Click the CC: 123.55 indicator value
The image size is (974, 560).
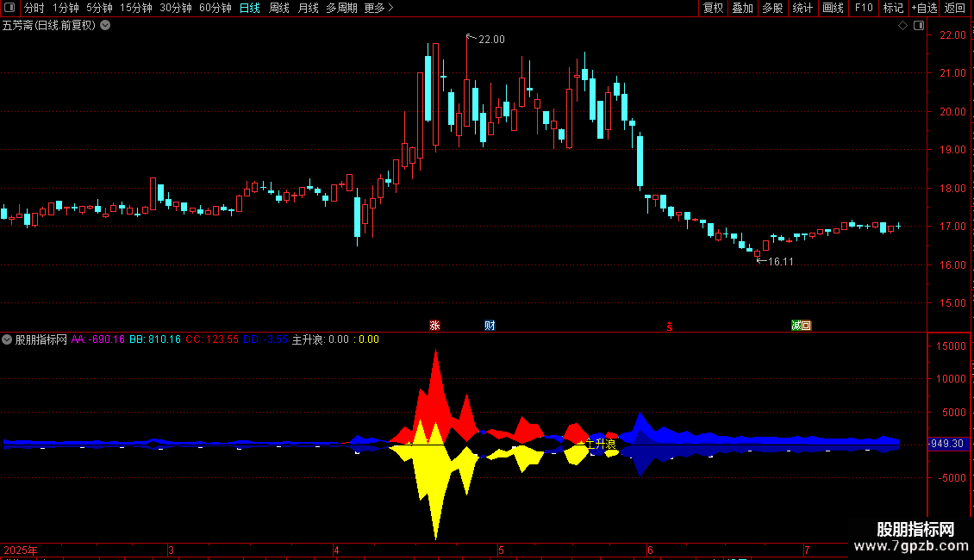(x=212, y=339)
